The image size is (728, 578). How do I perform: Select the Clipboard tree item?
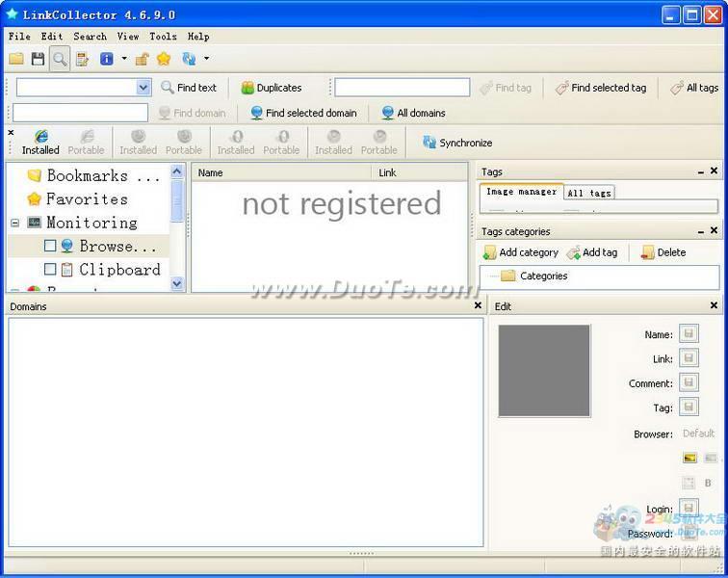tap(111, 269)
